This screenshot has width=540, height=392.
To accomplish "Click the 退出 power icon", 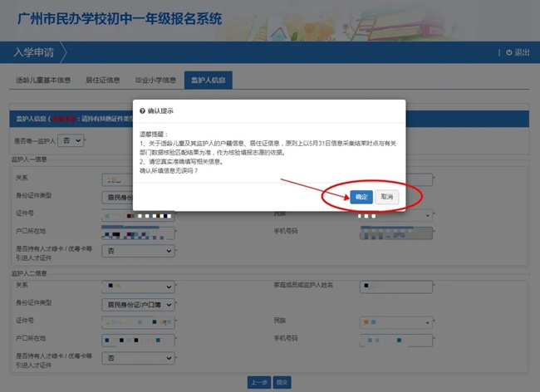I will click(509, 52).
